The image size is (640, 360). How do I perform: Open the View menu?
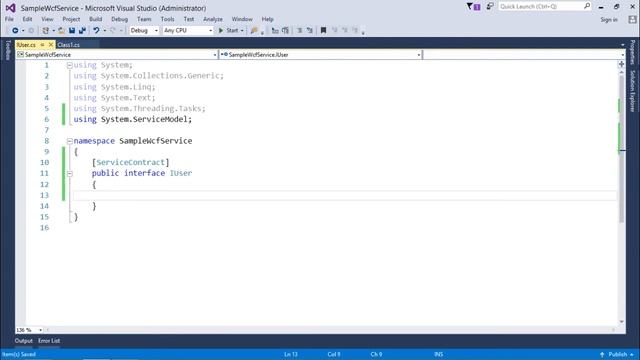(47, 19)
